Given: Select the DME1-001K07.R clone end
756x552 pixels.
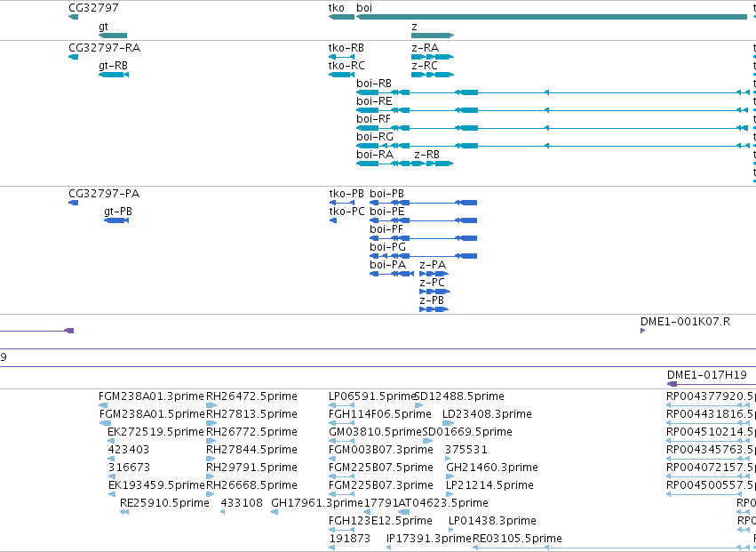Looking at the screenshot, I should pos(642,331).
